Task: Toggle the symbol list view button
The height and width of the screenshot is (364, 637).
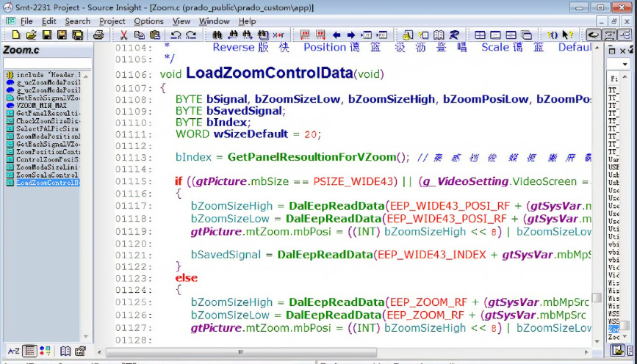Action: (x=29, y=351)
